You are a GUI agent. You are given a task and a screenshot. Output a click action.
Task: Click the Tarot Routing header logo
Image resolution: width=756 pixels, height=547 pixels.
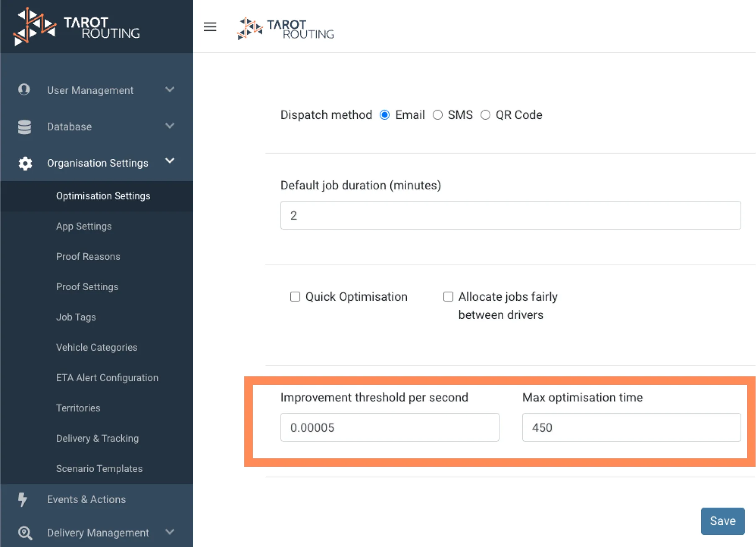point(286,28)
